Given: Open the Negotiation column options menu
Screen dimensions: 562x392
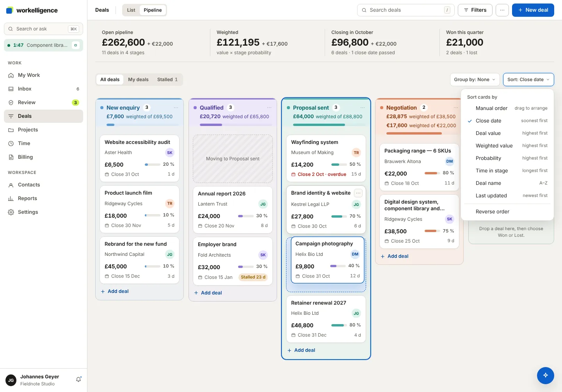Looking at the screenshot, I should click(x=456, y=108).
